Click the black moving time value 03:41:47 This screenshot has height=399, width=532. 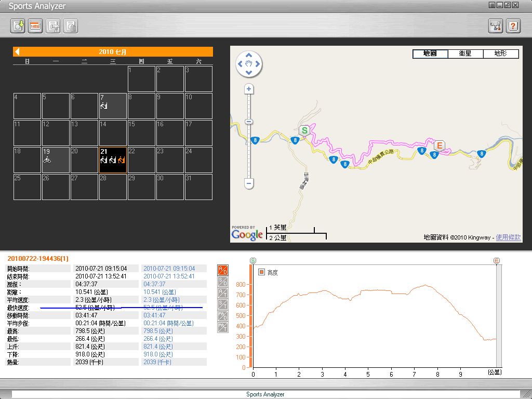point(87,315)
